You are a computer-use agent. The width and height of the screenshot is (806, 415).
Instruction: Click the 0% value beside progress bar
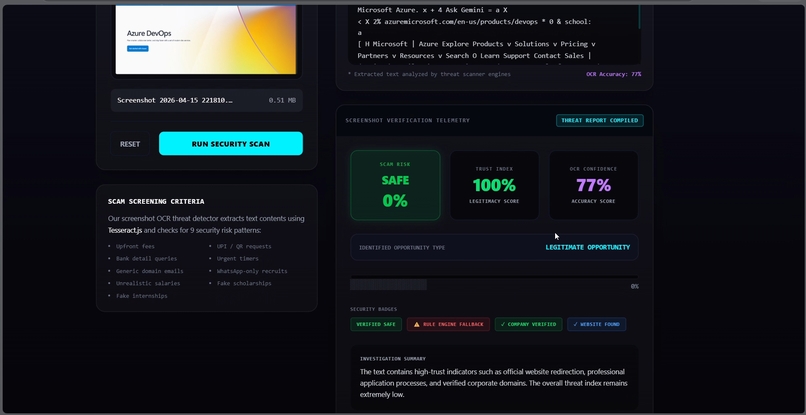point(634,286)
